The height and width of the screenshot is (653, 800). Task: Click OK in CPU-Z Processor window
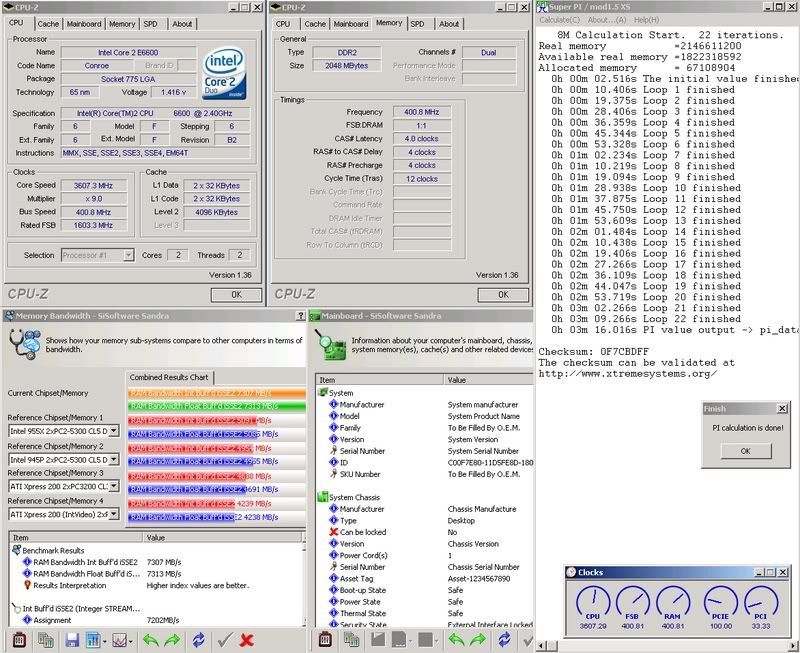click(236, 295)
